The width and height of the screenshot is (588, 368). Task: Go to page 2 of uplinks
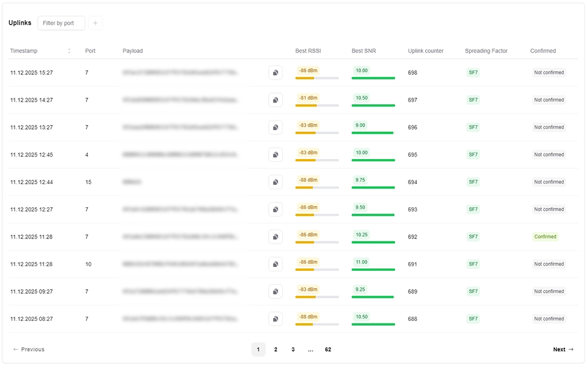point(275,350)
